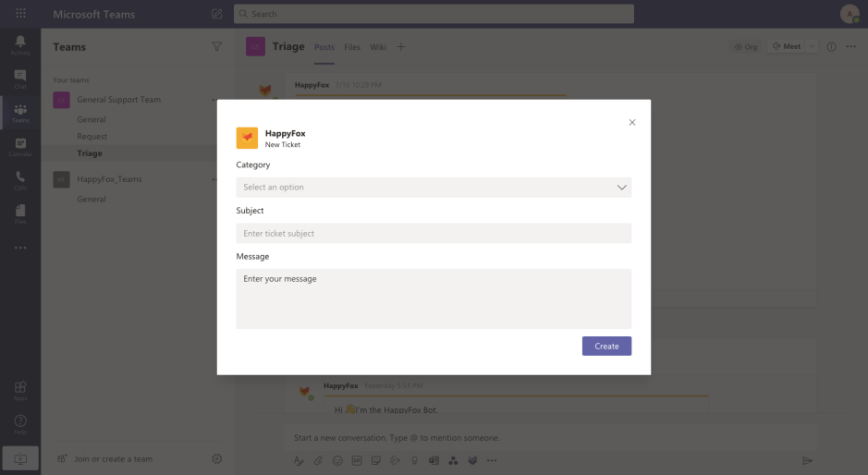Open the emoji picker
Viewport: 868px width, 475px height.
pyautogui.click(x=337, y=460)
